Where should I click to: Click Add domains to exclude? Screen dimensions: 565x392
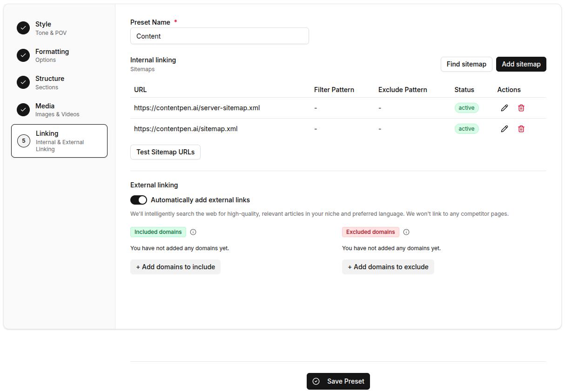coord(388,266)
